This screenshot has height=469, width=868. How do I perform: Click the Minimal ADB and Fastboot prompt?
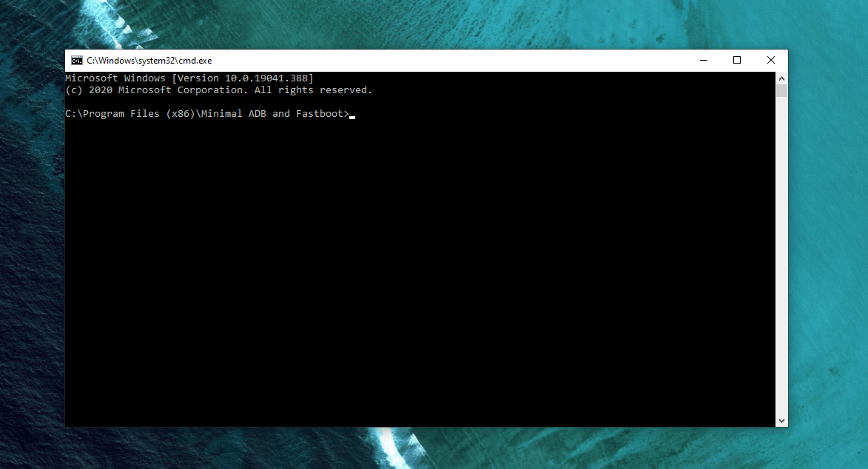(x=207, y=113)
